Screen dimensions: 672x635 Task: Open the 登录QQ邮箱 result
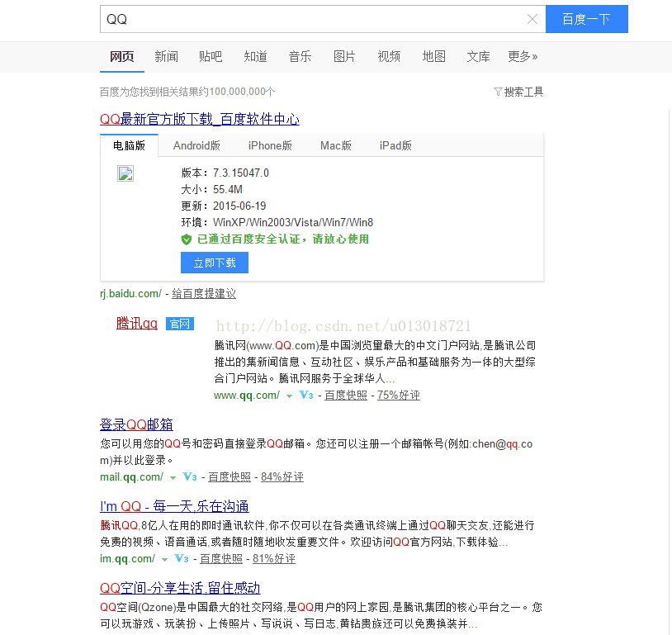137,424
